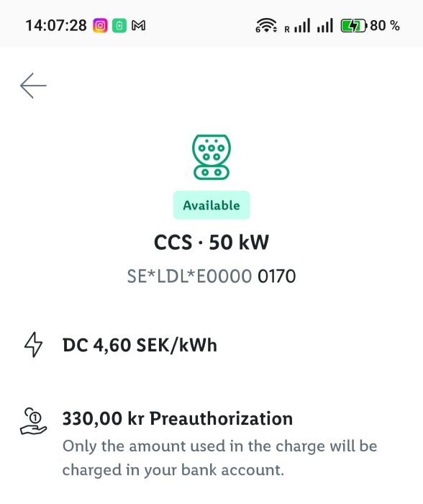
Task: Click the Available status badge
Action: tap(211, 205)
